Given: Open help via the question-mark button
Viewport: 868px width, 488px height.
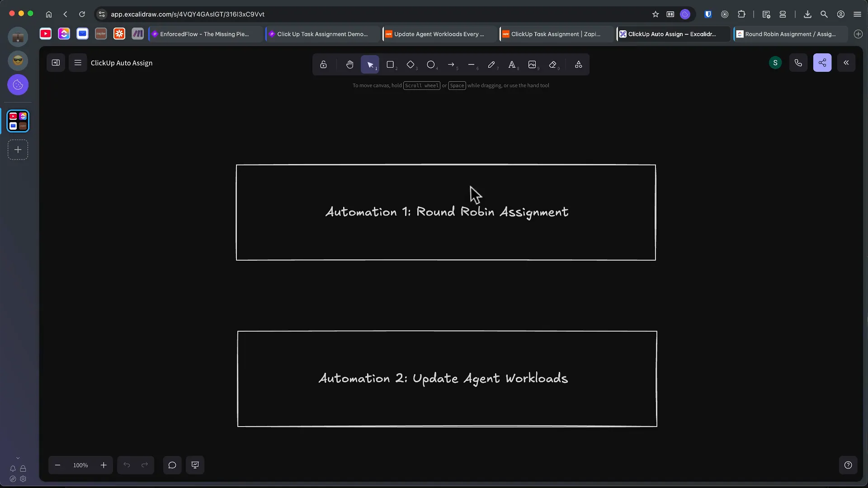Looking at the screenshot, I should tap(848, 465).
